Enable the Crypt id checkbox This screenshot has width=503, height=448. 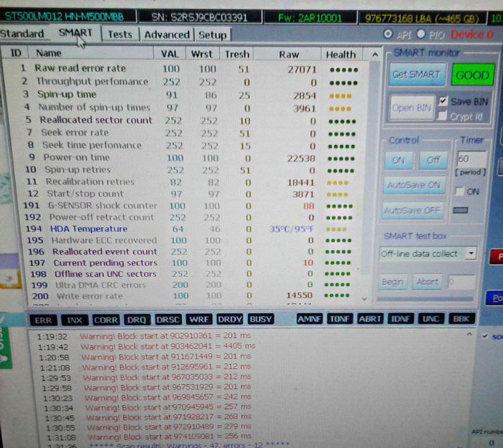[443, 116]
